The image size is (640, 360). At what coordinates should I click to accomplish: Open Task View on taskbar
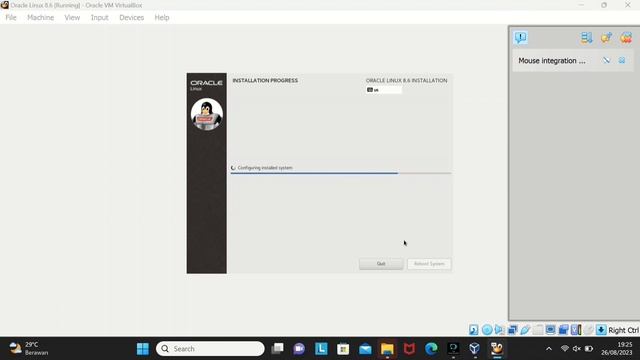pos(278,349)
